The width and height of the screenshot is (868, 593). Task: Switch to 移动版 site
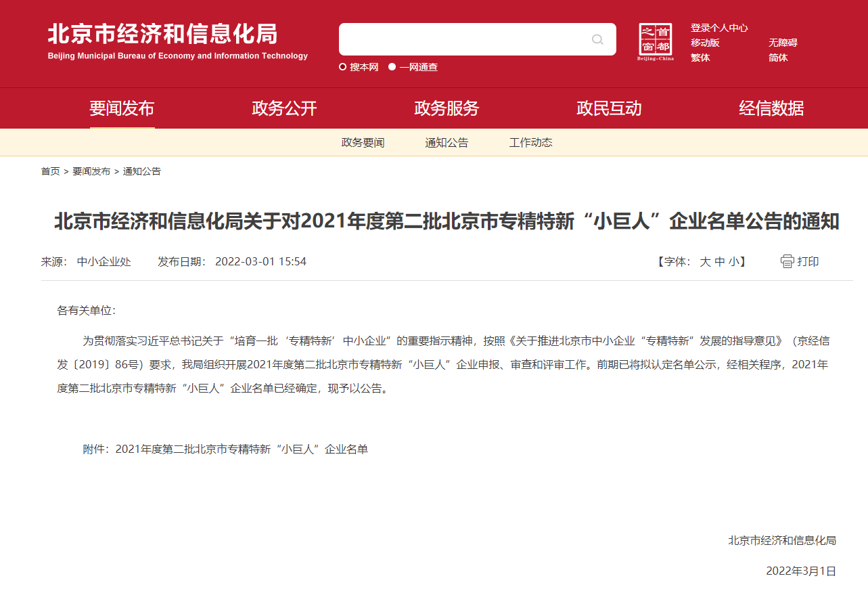(x=705, y=43)
